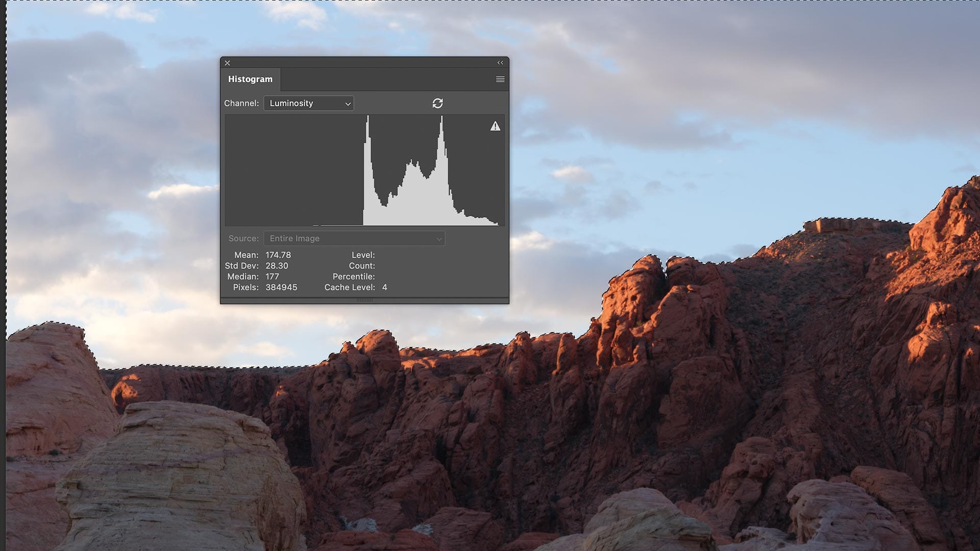Open the Histogram panel hamburger menu
980x551 pixels.
click(x=500, y=79)
